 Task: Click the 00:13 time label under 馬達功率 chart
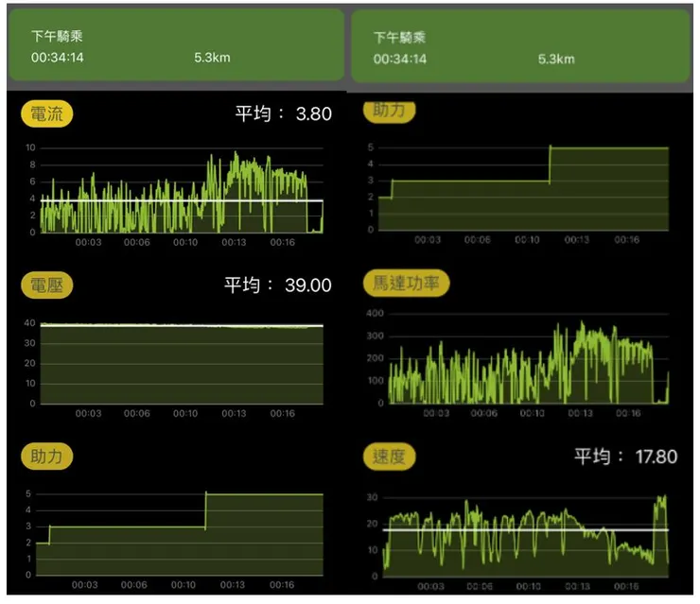coord(581,413)
